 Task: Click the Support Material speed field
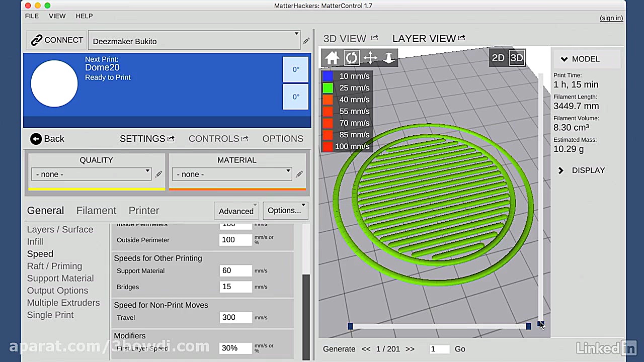pyautogui.click(x=235, y=270)
